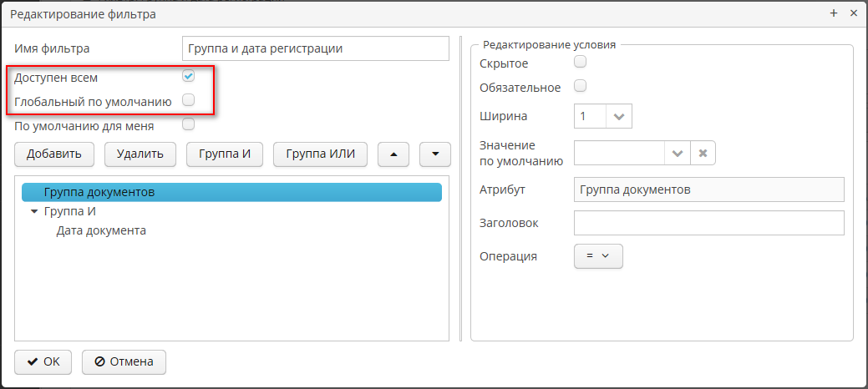Enable the 'Скрытое' checkbox
The image size is (868, 389).
click(x=580, y=62)
